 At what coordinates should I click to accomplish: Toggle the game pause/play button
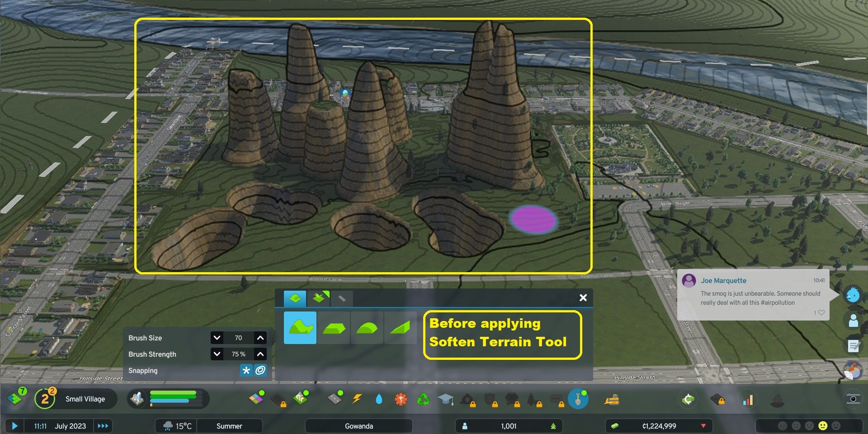[x=14, y=426]
